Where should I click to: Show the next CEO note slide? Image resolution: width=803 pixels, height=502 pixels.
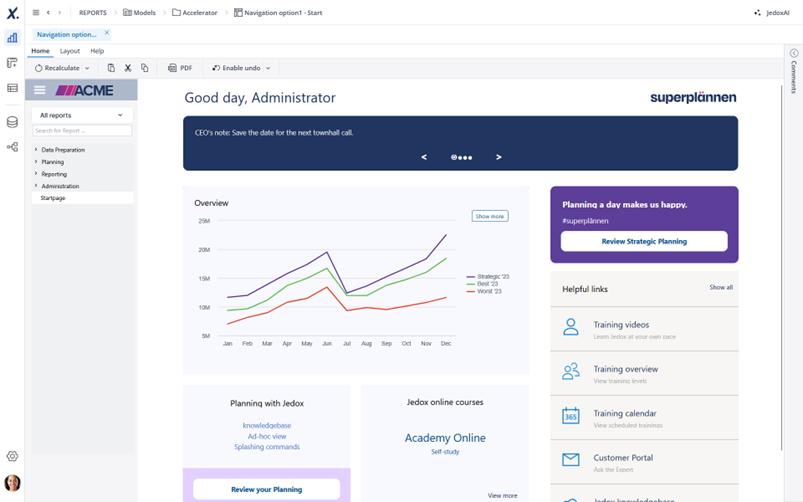pos(499,157)
